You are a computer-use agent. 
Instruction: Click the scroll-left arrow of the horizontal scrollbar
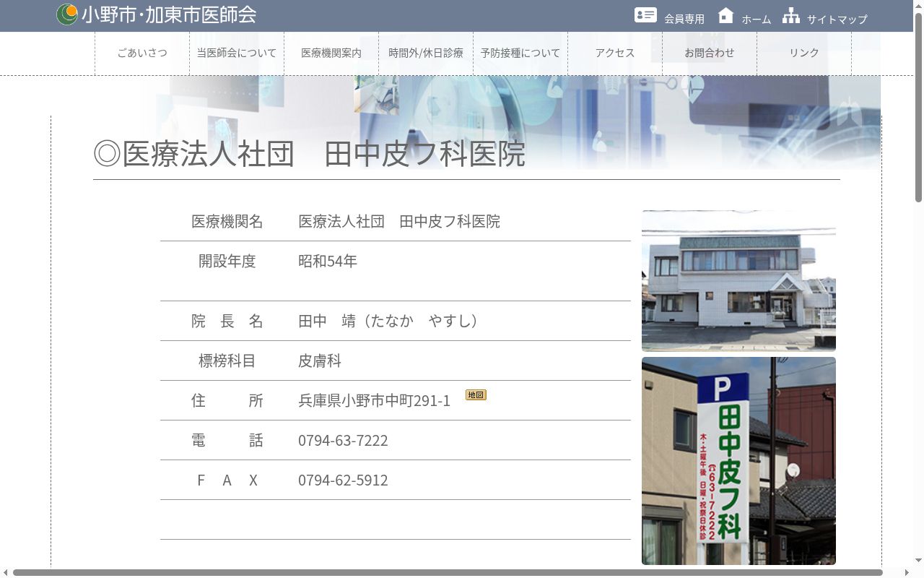(5, 573)
